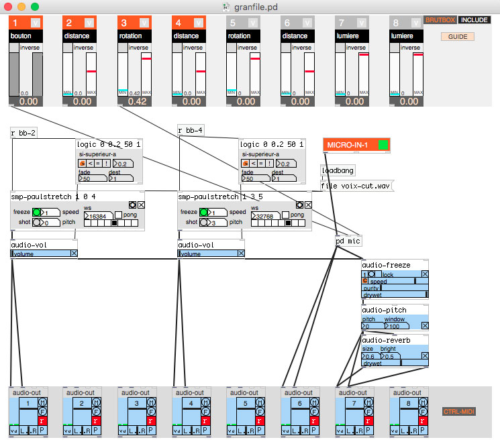500x448 pixels.
Task: Click the fade number box in left logic box
Action: pyautogui.click(x=93, y=178)
